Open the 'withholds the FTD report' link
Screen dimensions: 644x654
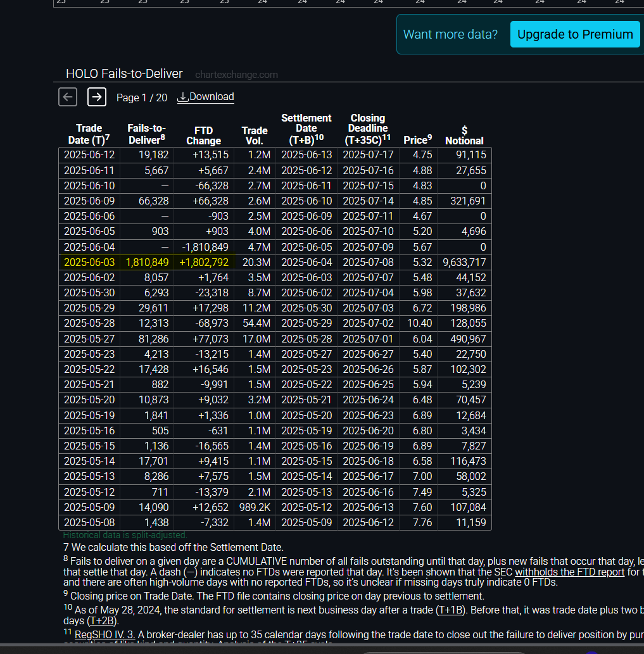tap(569, 572)
